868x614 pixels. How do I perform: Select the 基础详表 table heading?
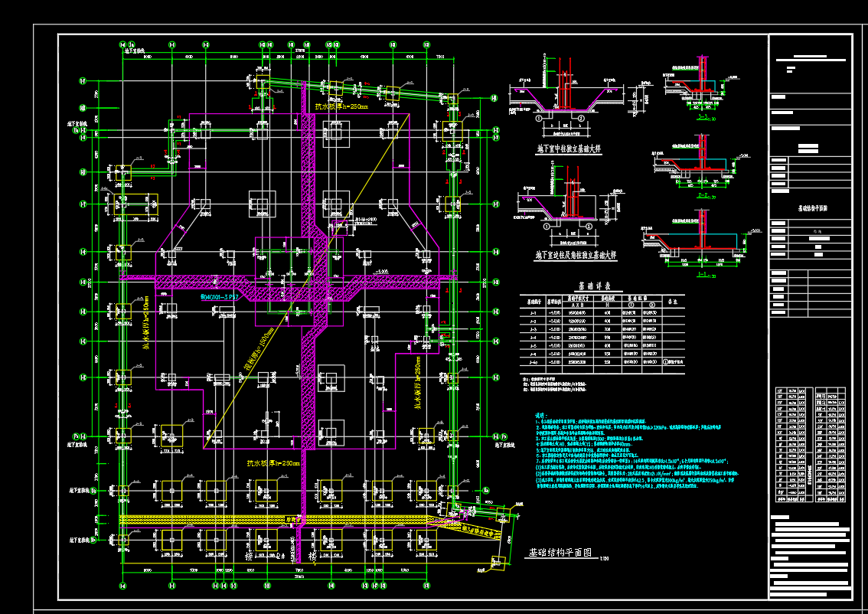[x=595, y=286]
